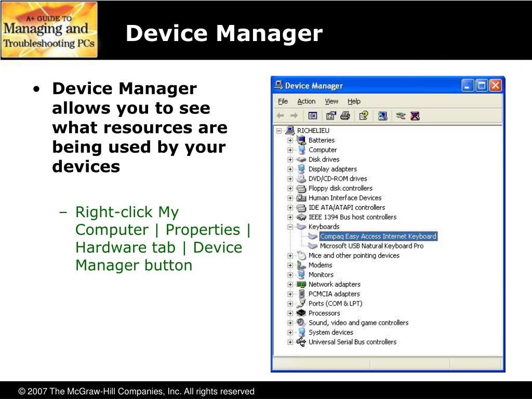Click the IEEE 1394 Bus host controllers icon
This screenshot has height=399, width=532.
(301, 217)
